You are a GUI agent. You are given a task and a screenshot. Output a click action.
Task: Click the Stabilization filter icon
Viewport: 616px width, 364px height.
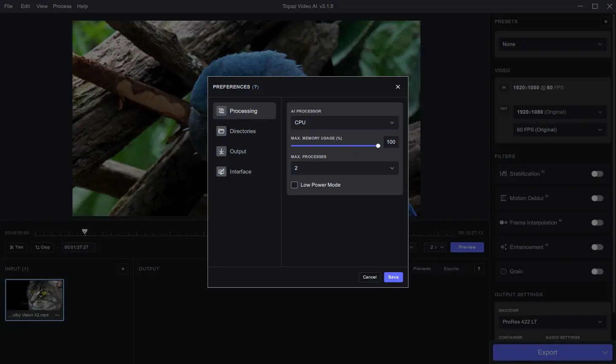click(x=504, y=174)
